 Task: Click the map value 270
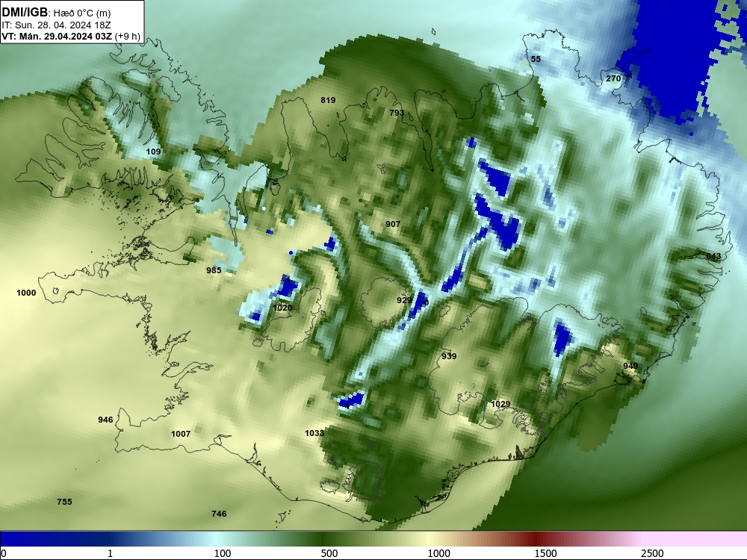tap(613, 78)
